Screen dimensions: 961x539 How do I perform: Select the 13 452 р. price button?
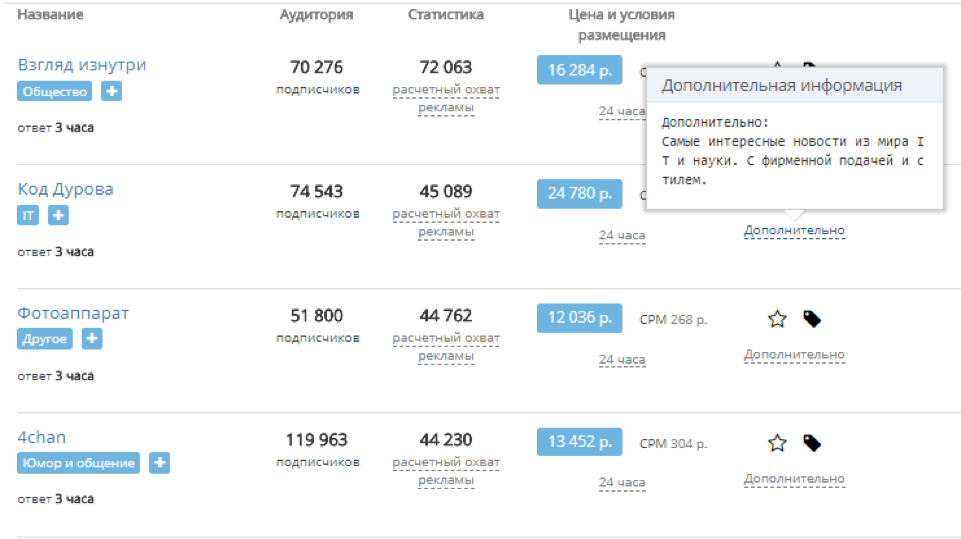pos(579,442)
